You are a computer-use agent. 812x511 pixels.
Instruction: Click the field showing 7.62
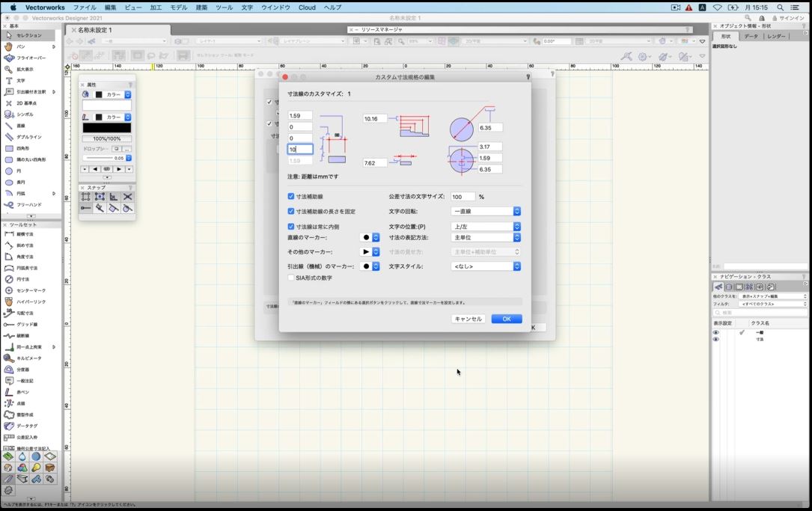pyautogui.click(x=375, y=163)
